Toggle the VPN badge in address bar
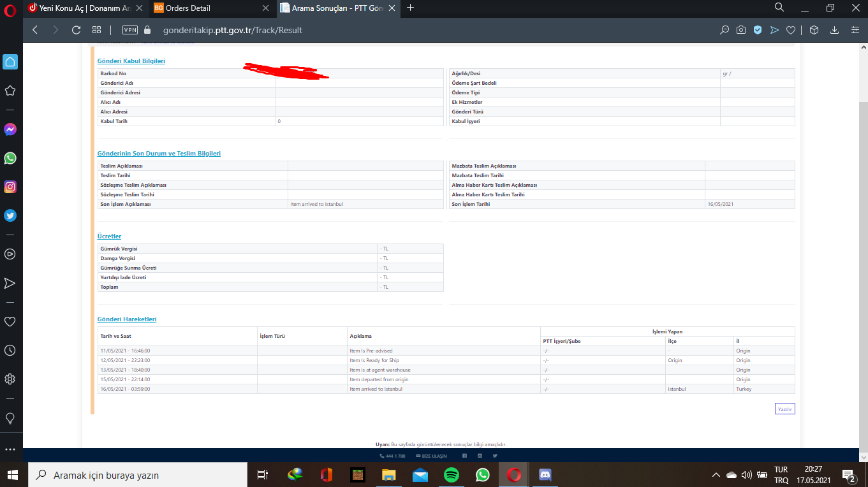Screen dimensions: 868x487 click(x=130, y=30)
